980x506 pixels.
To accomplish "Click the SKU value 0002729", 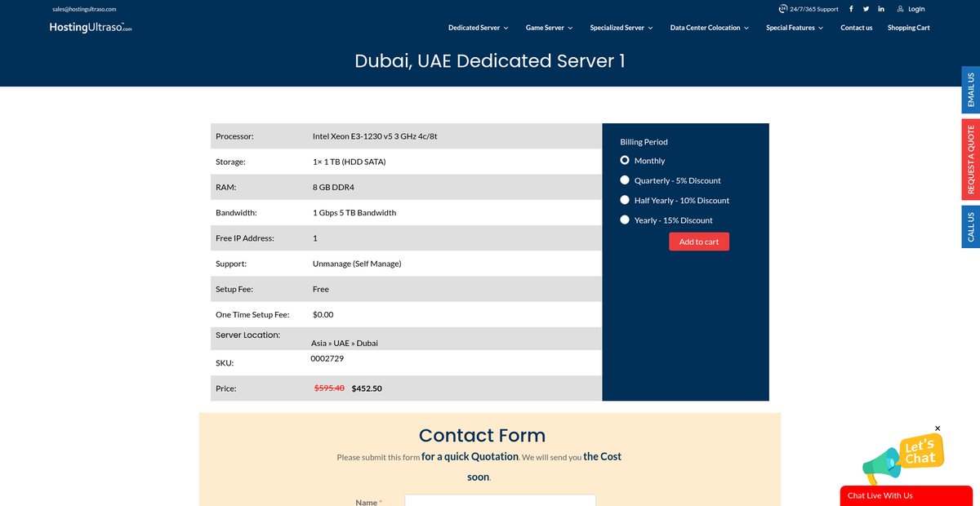I will pyautogui.click(x=327, y=358).
